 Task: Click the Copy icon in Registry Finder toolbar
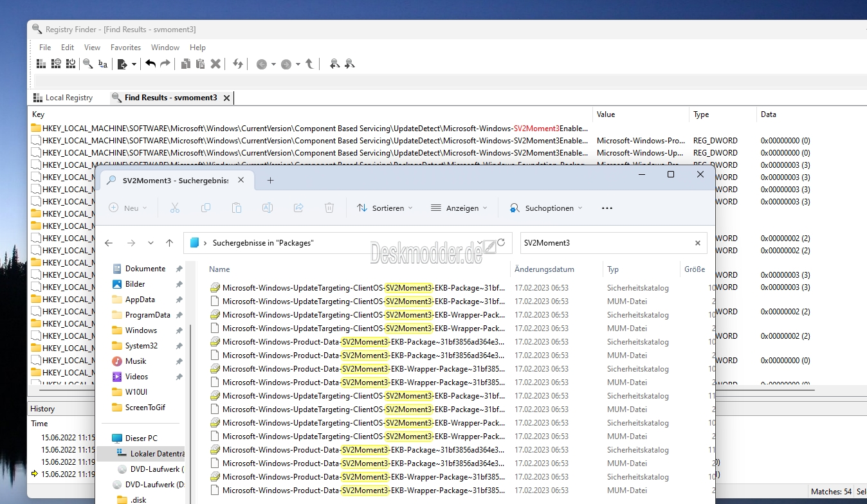click(x=185, y=64)
